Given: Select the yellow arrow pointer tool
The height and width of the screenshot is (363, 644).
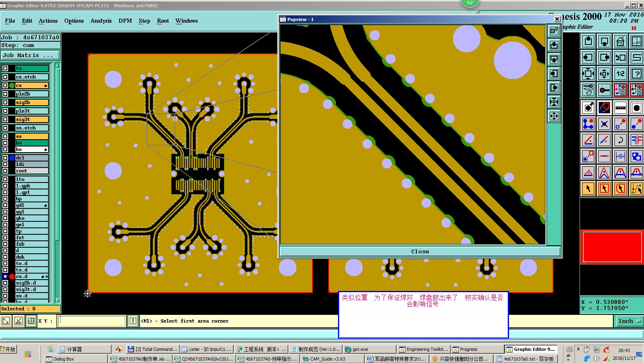Looking at the screenshot, I should [x=588, y=189].
